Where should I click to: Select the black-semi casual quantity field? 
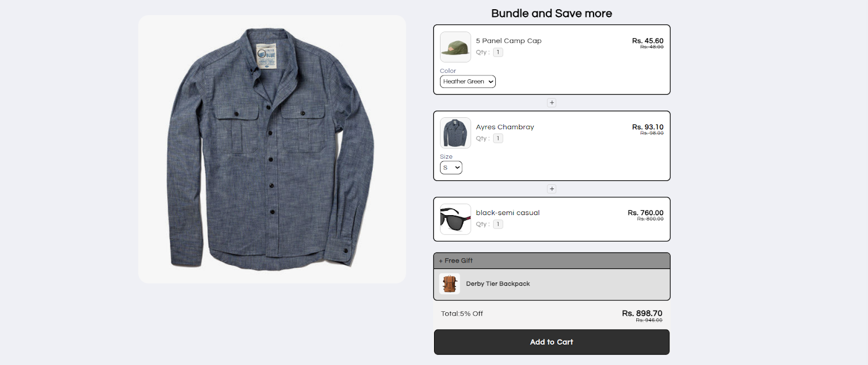[x=498, y=224]
